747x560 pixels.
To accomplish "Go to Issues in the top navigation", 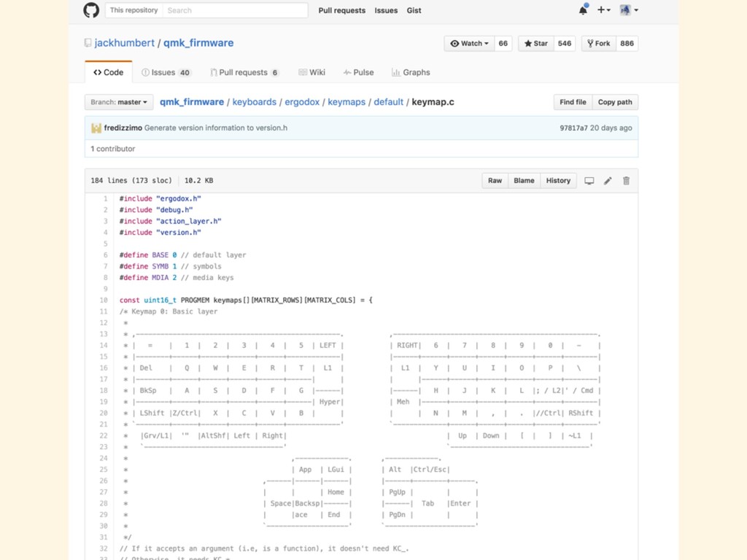I will coord(386,10).
